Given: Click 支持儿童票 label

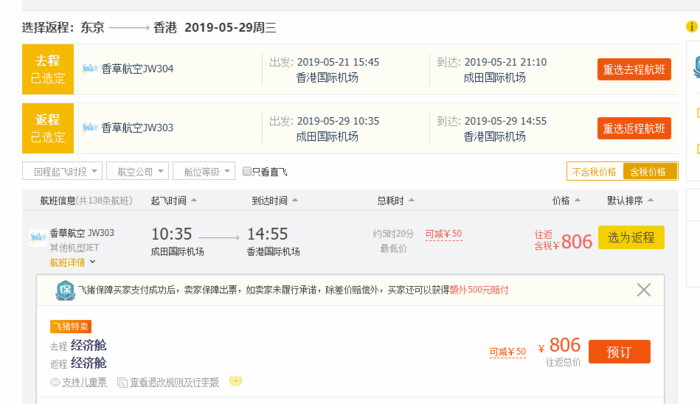Looking at the screenshot, I should tap(84, 383).
